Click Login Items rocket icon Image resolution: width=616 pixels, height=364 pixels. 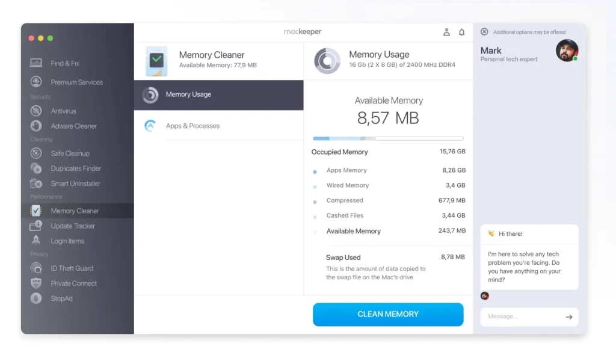(x=36, y=241)
